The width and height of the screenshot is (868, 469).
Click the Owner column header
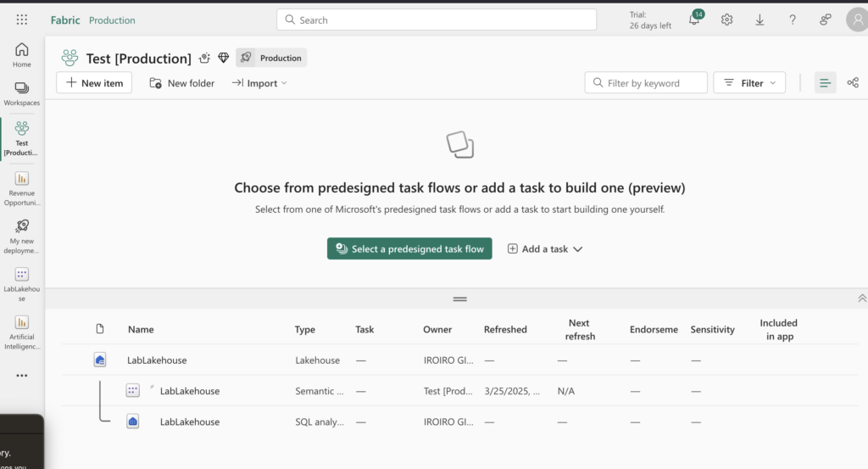(x=437, y=329)
